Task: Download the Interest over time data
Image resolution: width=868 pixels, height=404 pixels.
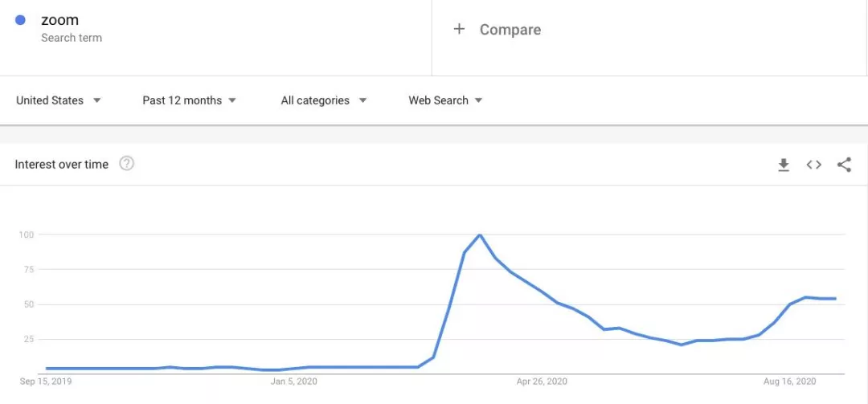Action: click(x=784, y=165)
